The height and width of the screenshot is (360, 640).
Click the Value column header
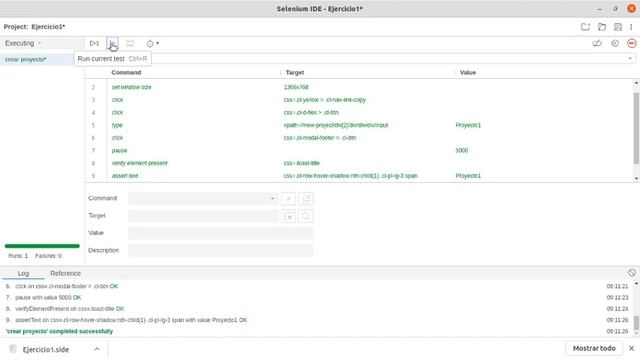pyautogui.click(x=468, y=72)
